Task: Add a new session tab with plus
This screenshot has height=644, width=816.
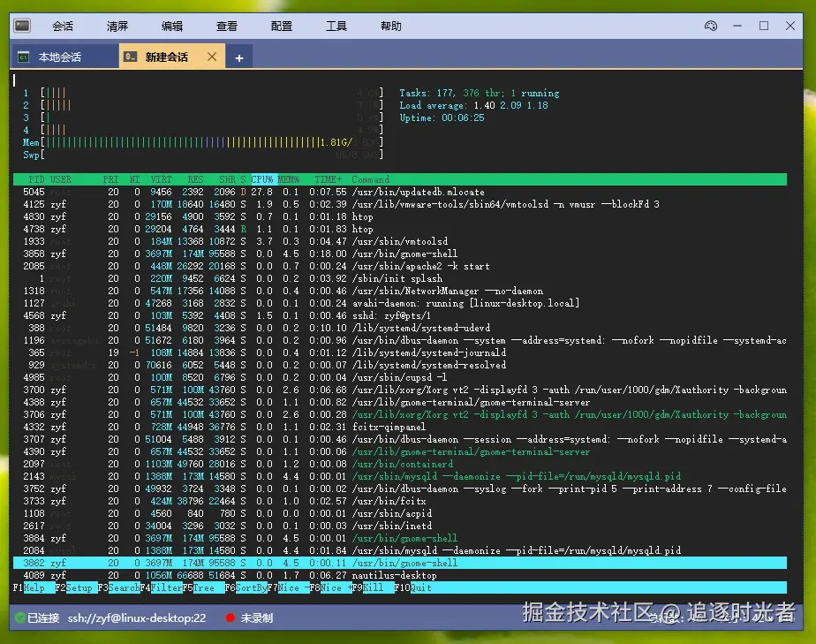Action: pos(238,57)
